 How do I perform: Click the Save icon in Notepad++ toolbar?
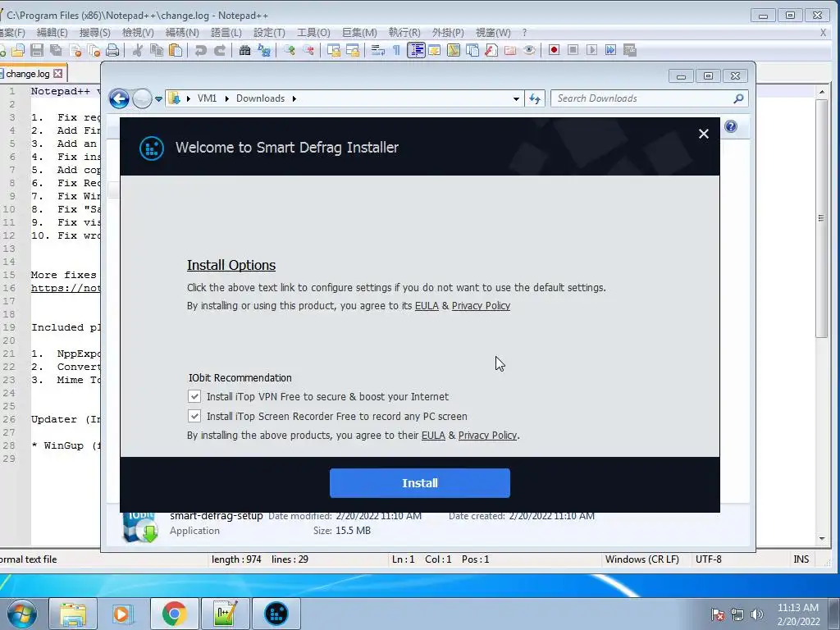pos(37,50)
